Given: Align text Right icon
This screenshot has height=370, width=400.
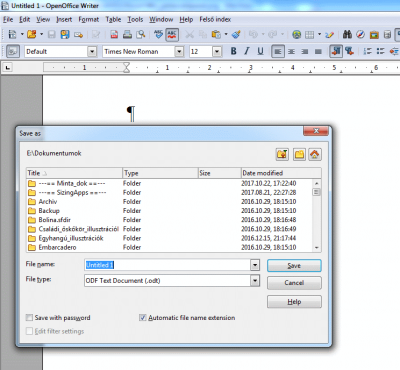Looking at the screenshot, I should [305, 51].
